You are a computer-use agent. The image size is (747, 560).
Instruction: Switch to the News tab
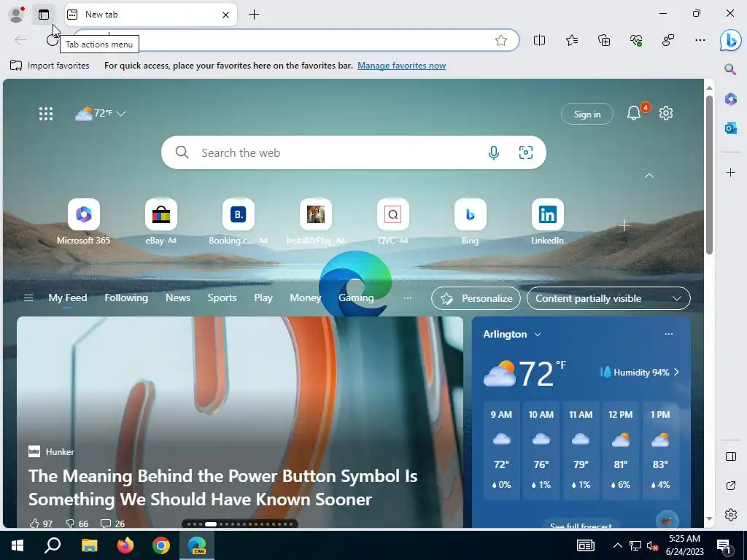pyautogui.click(x=178, y=298)
